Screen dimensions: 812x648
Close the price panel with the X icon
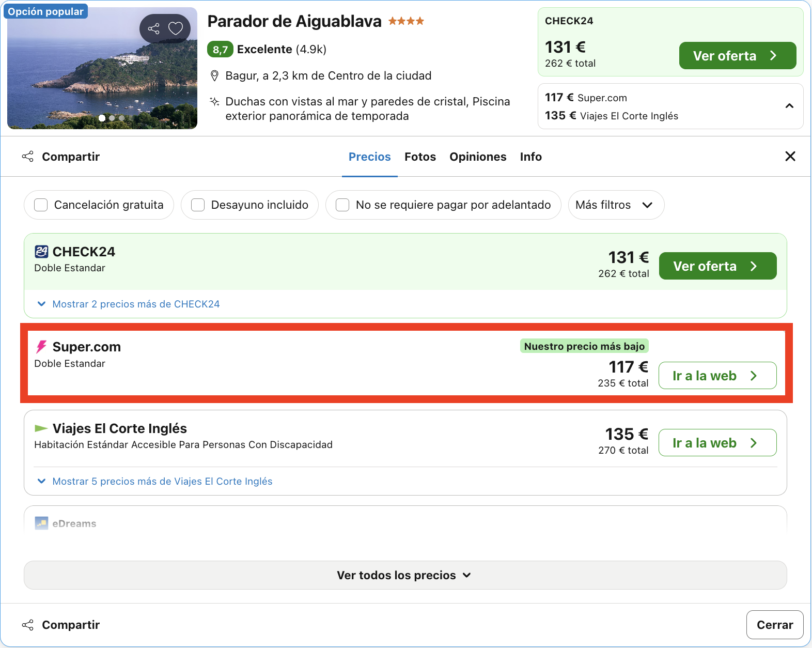coord(790,156)
